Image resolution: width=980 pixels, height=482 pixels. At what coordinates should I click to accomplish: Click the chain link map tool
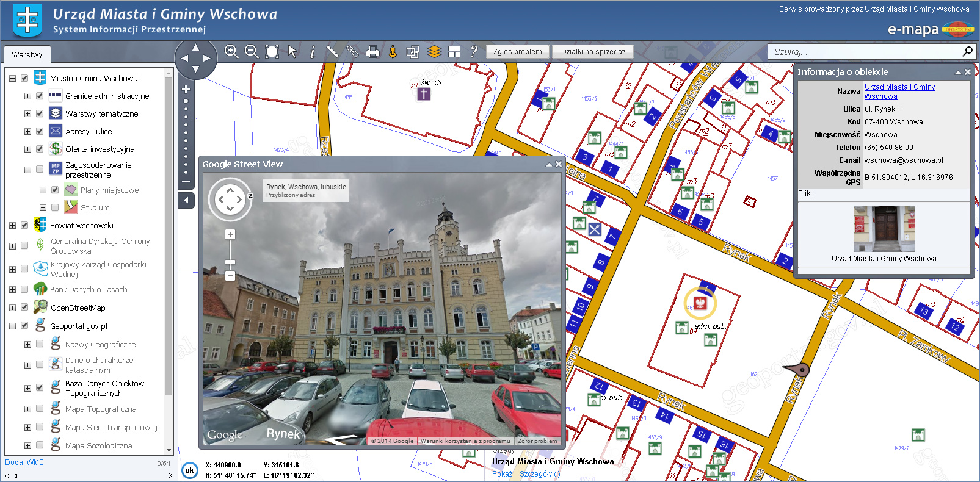pyautogui.click(x=352, y=52)
